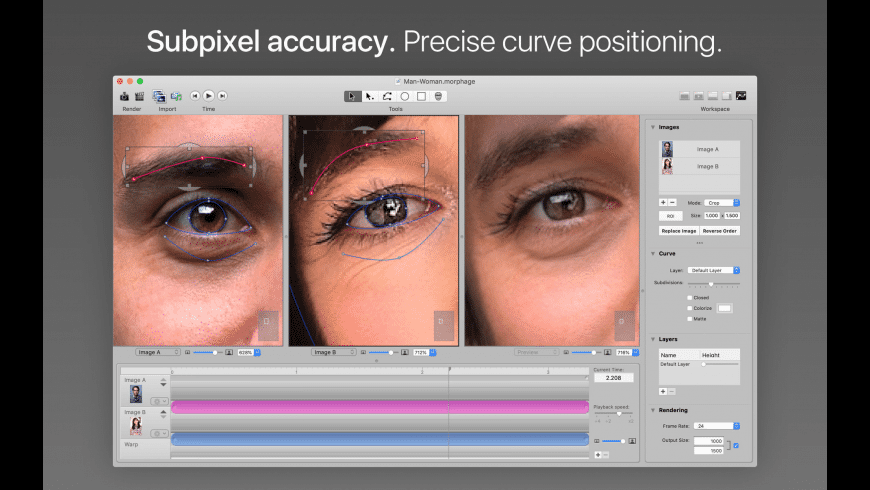Collapse the Images section
The image size is (870, 490).
pos(652,127)
